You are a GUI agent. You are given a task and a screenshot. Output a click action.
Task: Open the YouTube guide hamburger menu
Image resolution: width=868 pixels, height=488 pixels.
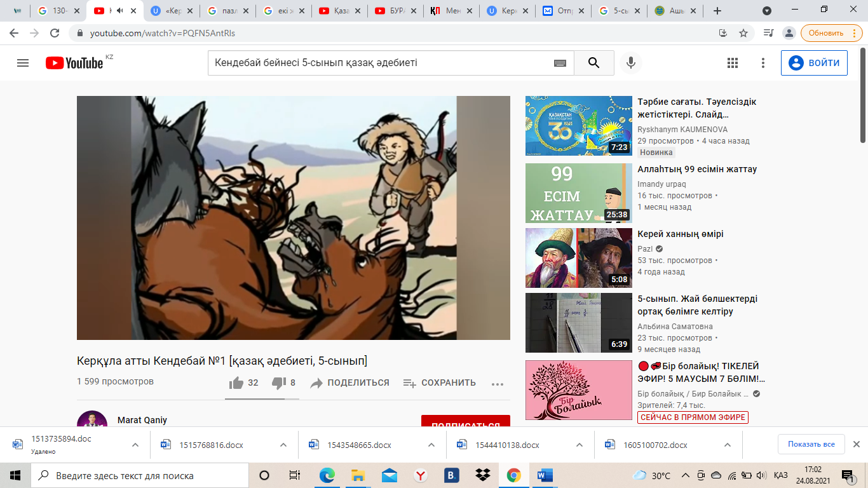pyautogui.click(x=23, y=63)
